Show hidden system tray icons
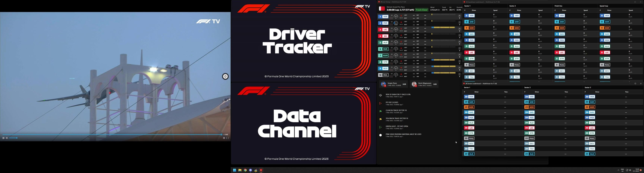 (x=618, y=170)
